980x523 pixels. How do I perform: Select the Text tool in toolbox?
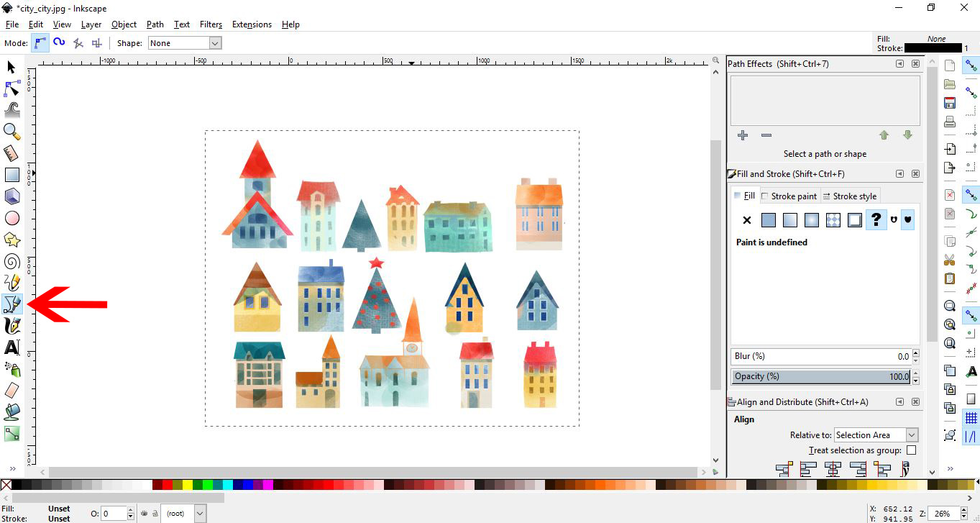point(12,347)
